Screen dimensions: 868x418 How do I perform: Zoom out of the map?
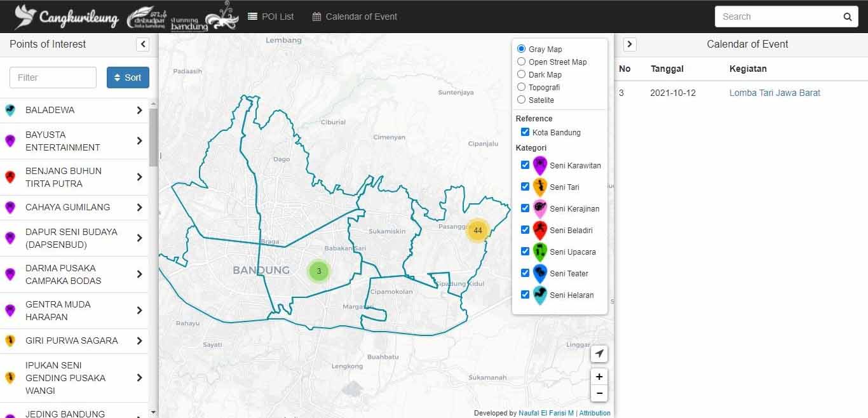coord(599,393)
